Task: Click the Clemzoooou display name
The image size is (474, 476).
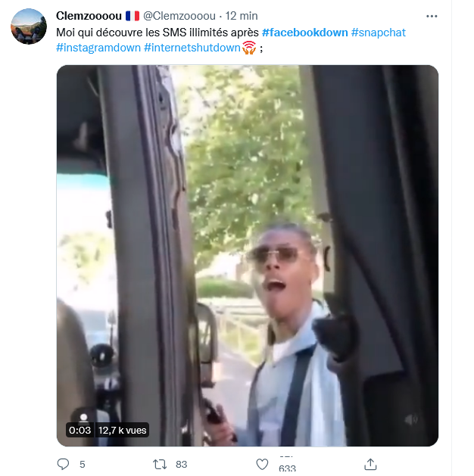Action: (x=89, y=16)
